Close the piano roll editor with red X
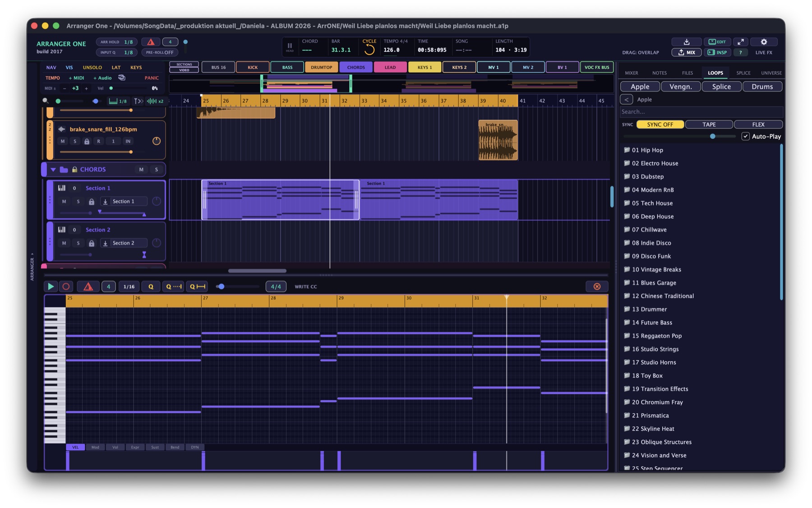 click(x=597, y=286)
